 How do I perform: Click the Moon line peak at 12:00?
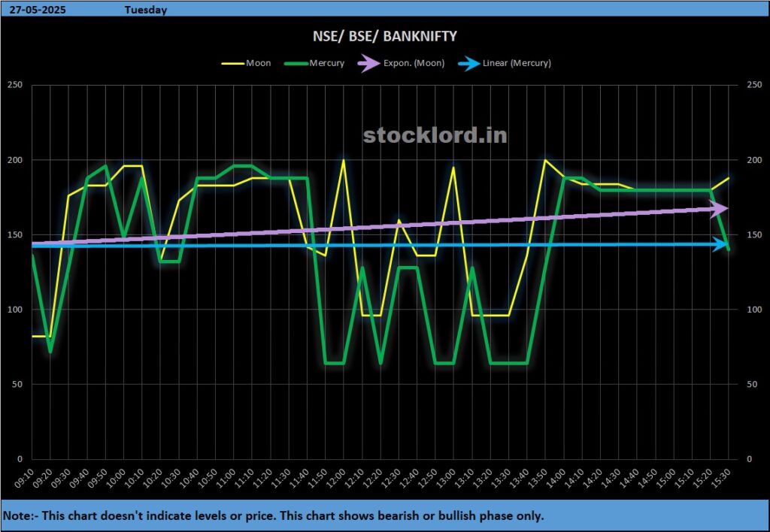(x=343, y=161)
